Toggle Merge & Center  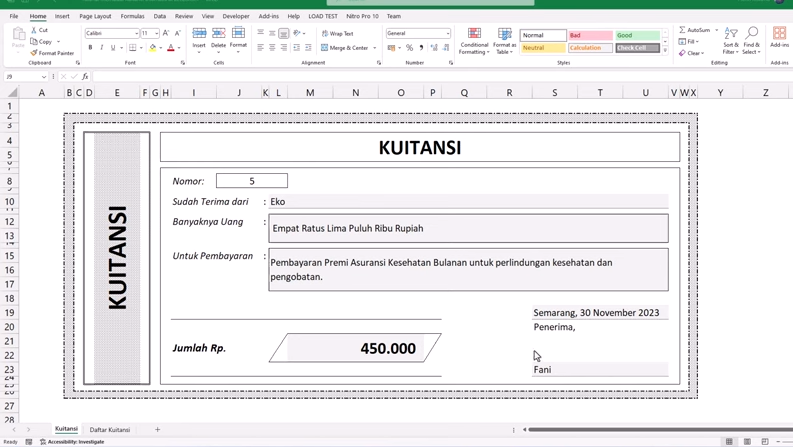click(344, 48)
